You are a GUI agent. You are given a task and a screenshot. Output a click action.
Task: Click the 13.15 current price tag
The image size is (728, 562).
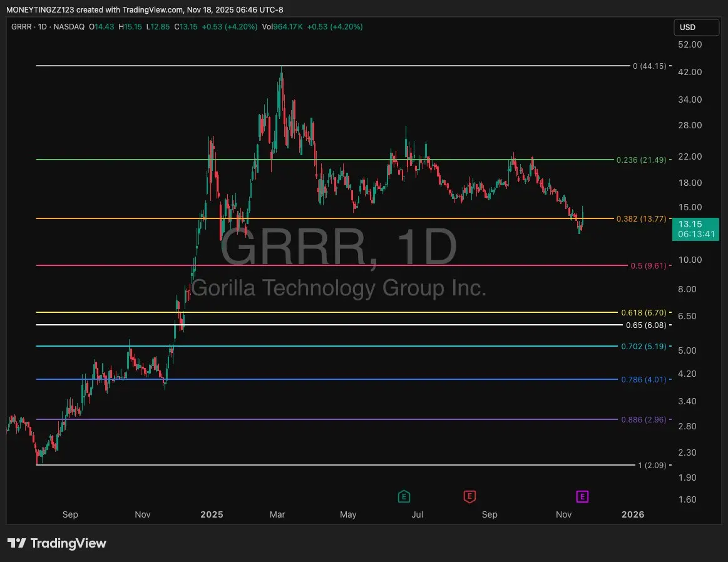(696, 228)
